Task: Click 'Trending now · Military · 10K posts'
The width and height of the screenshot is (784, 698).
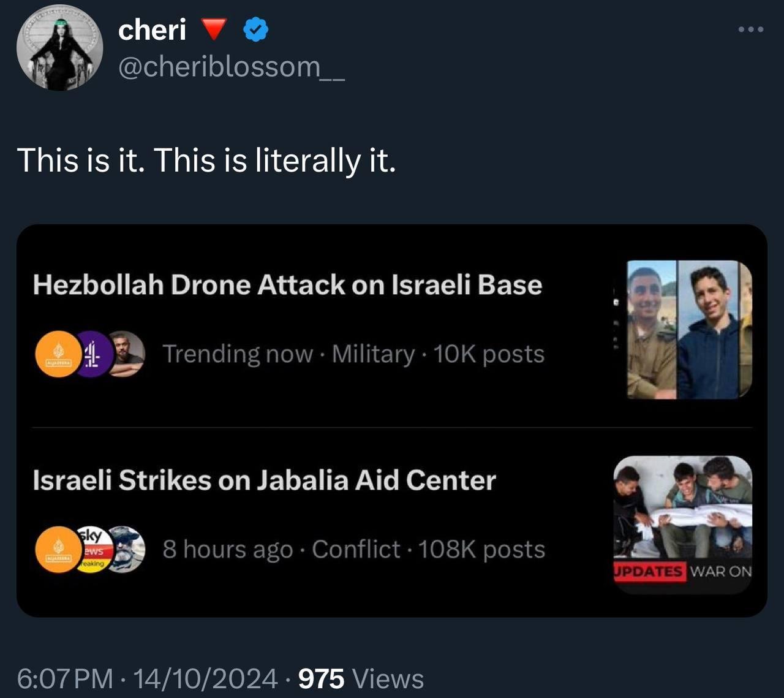Action: tap(353, 354)
